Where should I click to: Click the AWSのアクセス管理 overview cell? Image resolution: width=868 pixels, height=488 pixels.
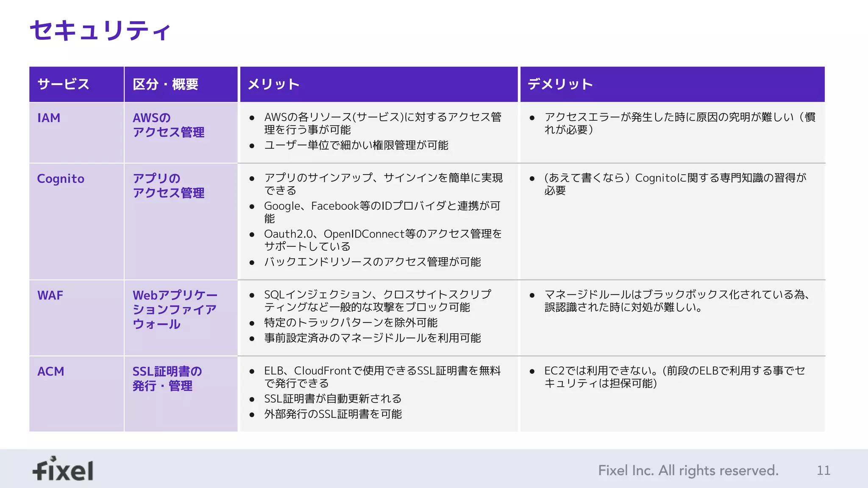[x=168, y=125]
